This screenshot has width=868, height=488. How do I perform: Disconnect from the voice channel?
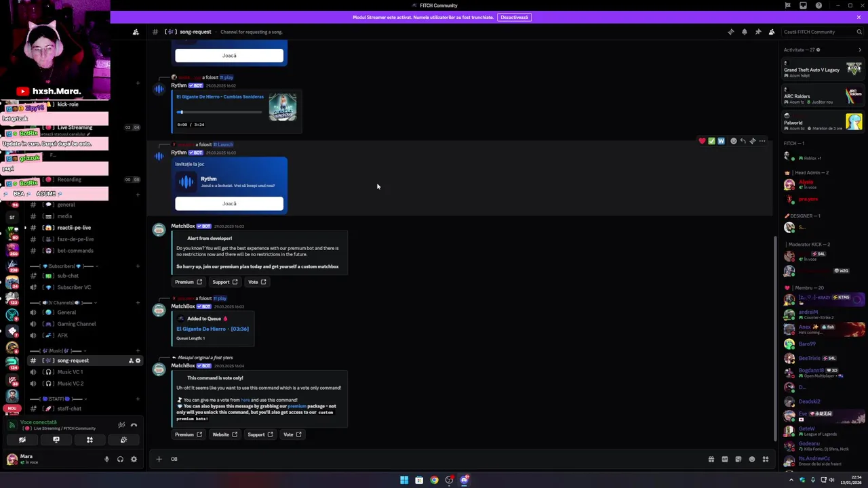[x=134, y=425]
